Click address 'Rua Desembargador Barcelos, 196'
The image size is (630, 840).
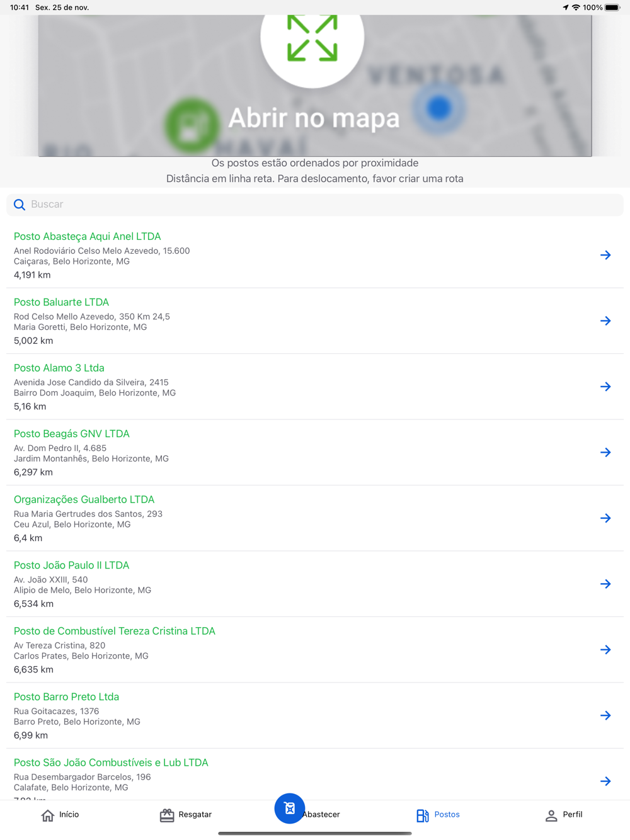pos(83,778)
